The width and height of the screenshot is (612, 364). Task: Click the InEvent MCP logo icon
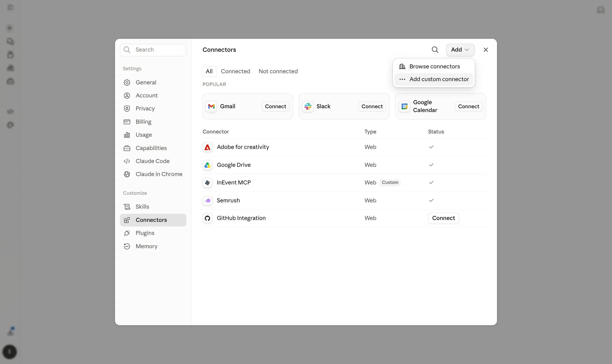click(x=207, y=183)
